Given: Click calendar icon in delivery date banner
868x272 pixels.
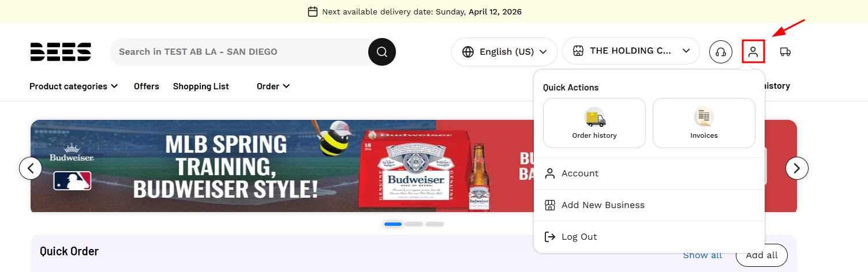Looking at the screenshot, I should [x=313, y=12].
